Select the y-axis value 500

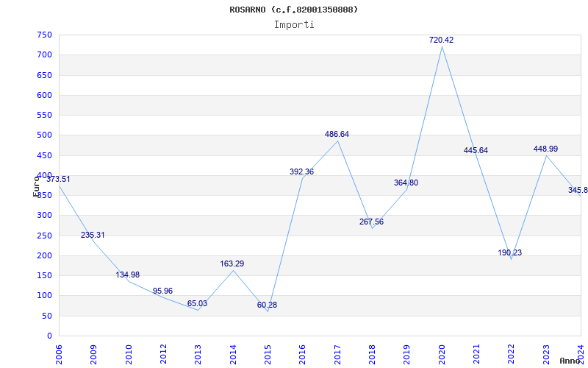pos(44,135)
